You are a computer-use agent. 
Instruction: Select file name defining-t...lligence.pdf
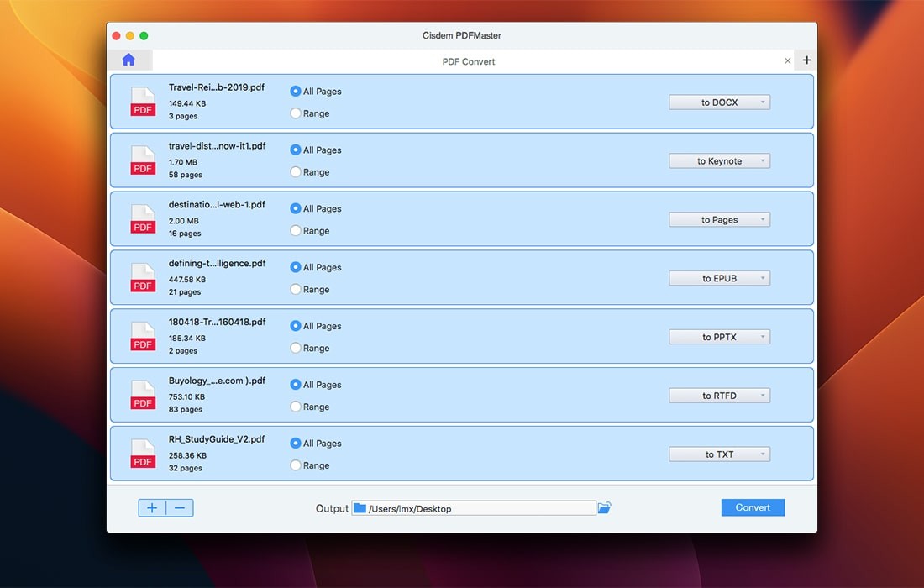tap(217, 263)
